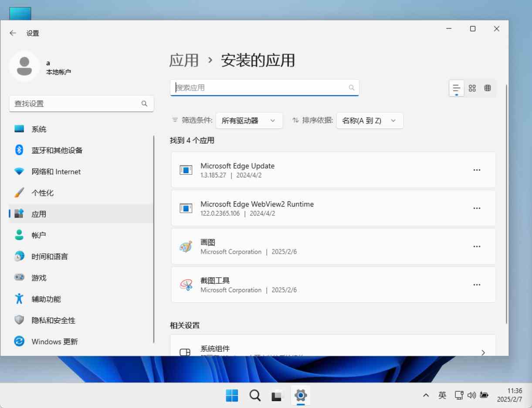Open the 筛选条件 所有驱动器 dropdown
Screen dimensions: 532x408
tap(249, 121)
